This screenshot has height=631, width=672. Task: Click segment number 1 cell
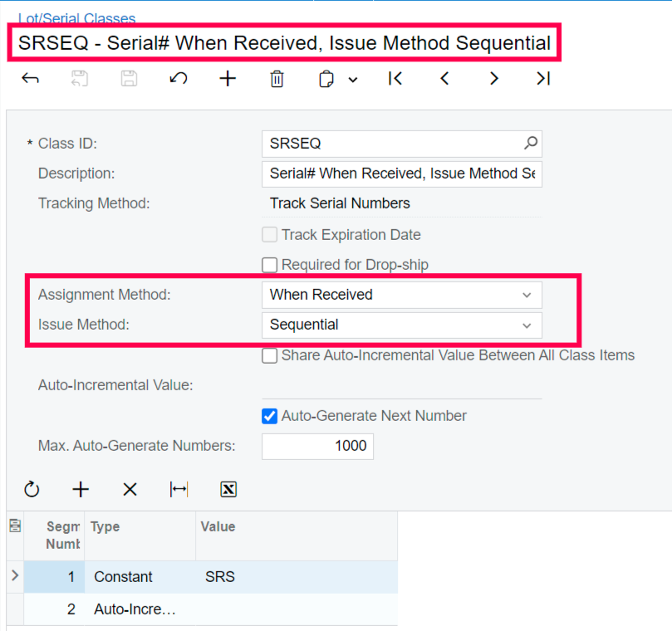[54, 576]
